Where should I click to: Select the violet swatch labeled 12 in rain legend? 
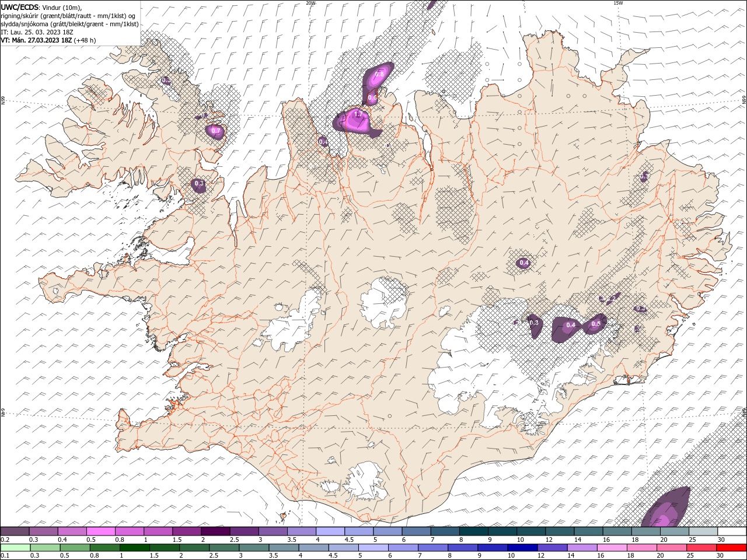(552, 548)
